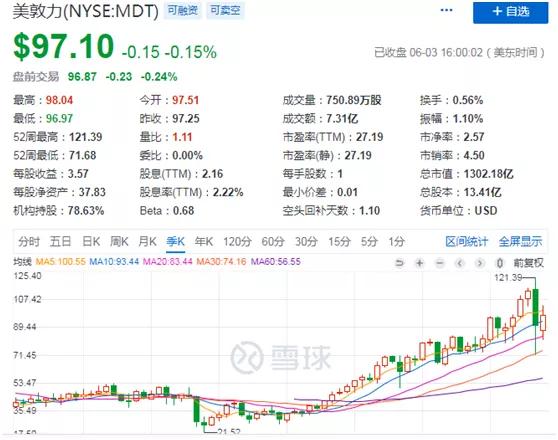The image size is (558, 440).
Task: Click the tall green candle below 121.39
Action: pos(535,307)
